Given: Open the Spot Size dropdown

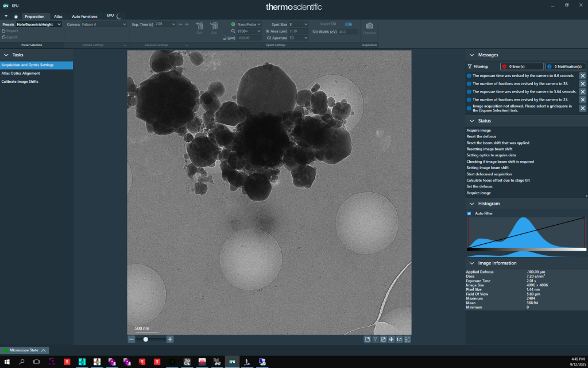Looking at the screenshot, I should click(x=299, y=25).
